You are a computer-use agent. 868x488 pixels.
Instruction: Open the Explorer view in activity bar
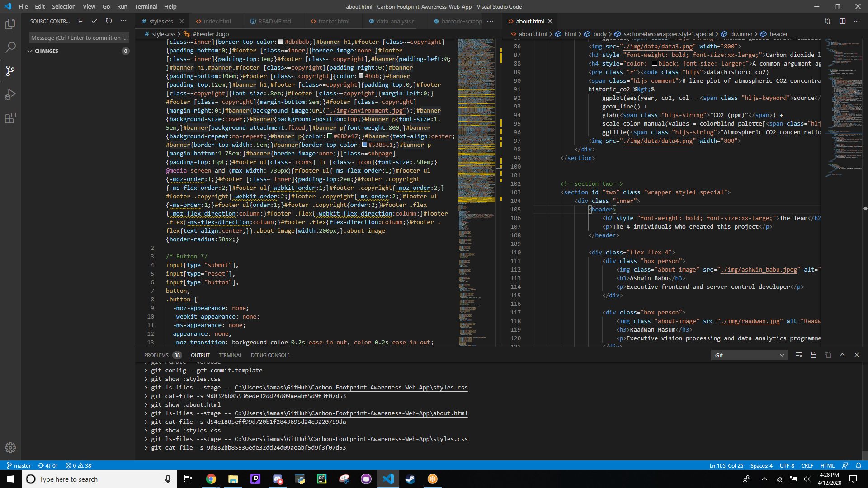[x=10, y=24]
